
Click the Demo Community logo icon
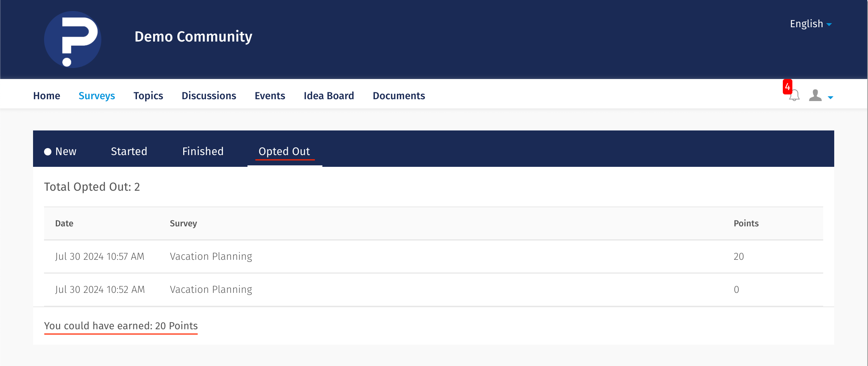(x=73, y=39)
